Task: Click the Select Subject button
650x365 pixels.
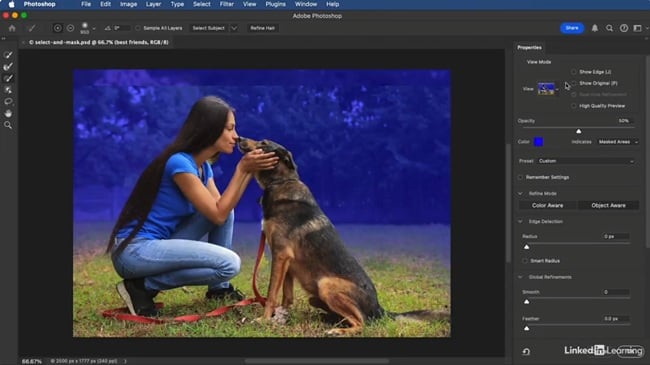Action: [209, 28]
